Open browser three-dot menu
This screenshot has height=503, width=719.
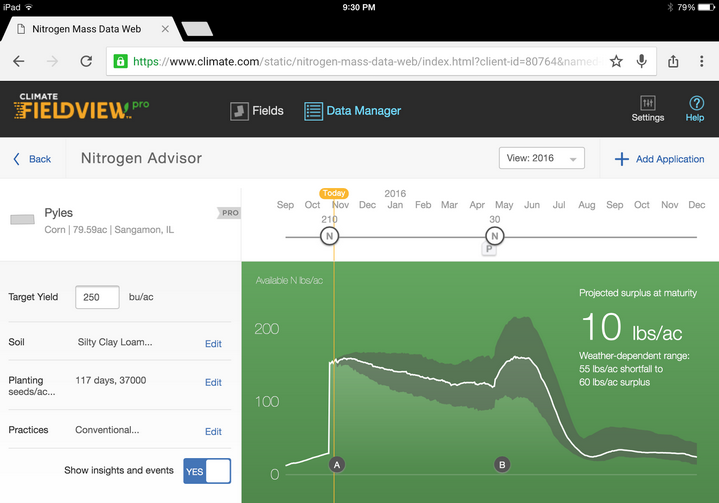click(x=702, y=61)
